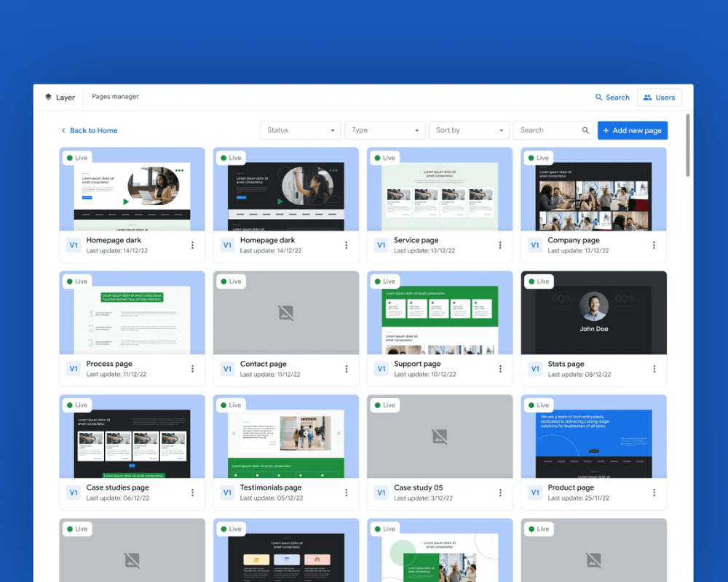Viewport: 728px width, 582px height.
Task: Open the three-dot menu for Company page
Action: [x=654, y=245]
